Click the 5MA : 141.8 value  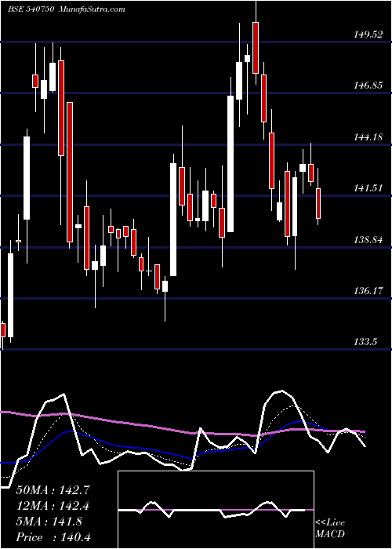pos(49,522)
